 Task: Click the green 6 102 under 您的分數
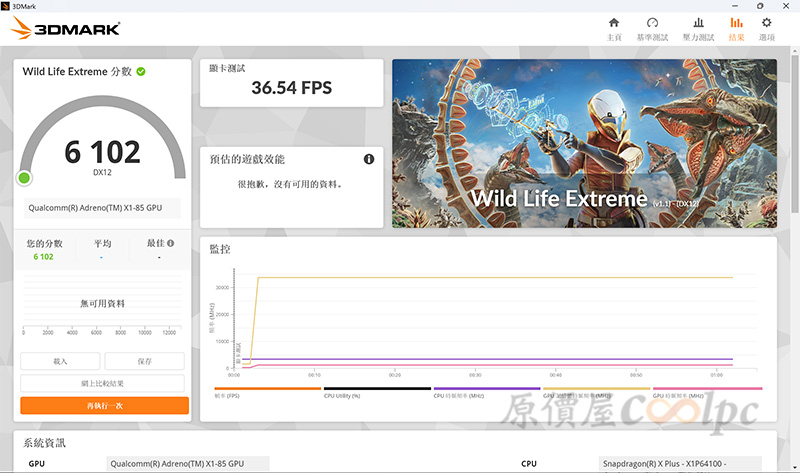pos(43,257)
